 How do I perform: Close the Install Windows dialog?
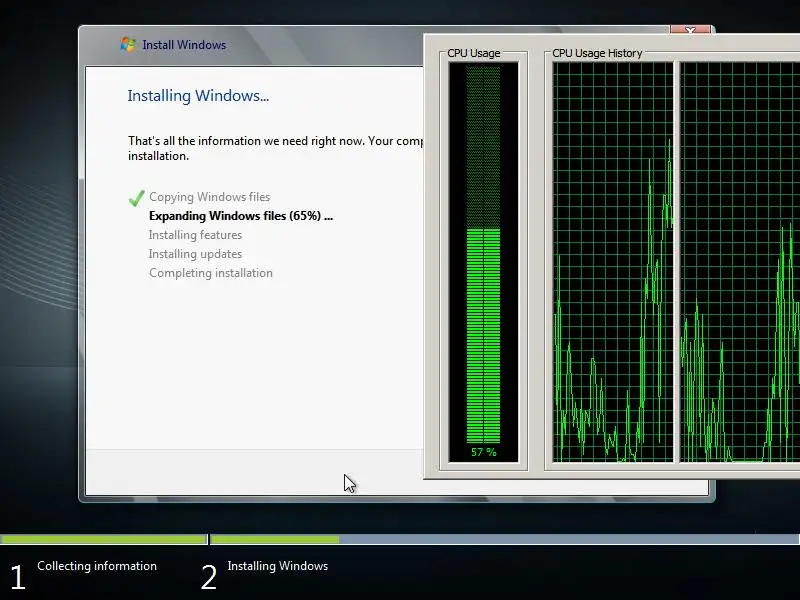690,30
